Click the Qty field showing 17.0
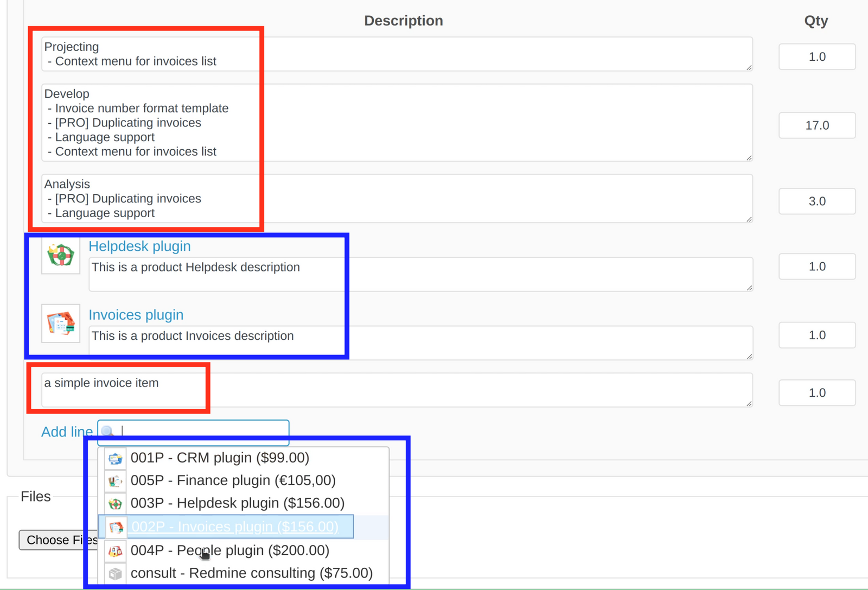The width and height of the screenshot is (868, 590). point(816,125)
